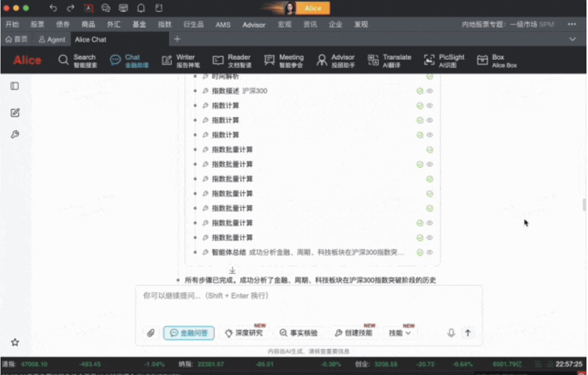The image size is (588, 375).
Task: Click the undo arrow in title bar
Action: pos(53,8)
